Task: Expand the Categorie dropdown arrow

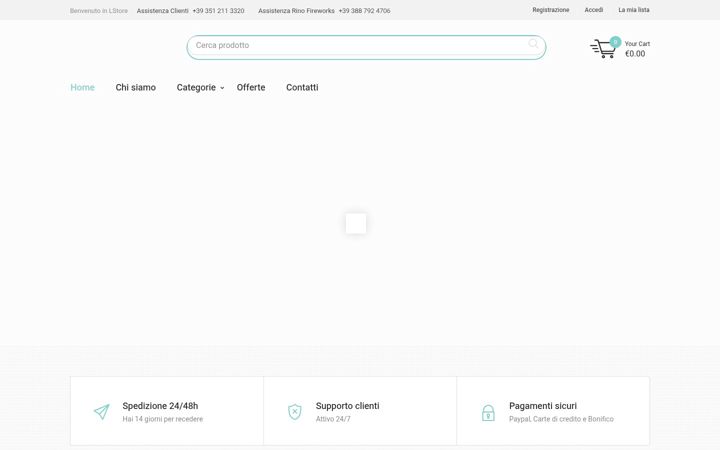Action: [222, 88]
